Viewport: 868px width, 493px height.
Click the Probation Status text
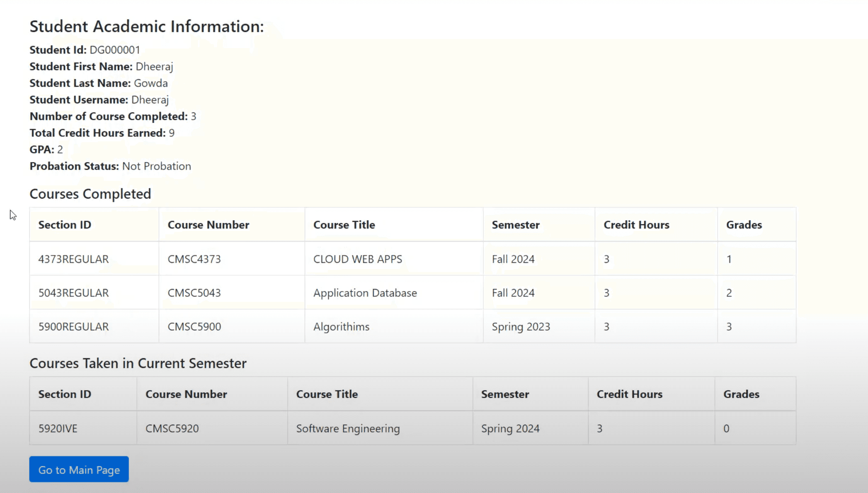pyautogui.click(x=110, y=166)
